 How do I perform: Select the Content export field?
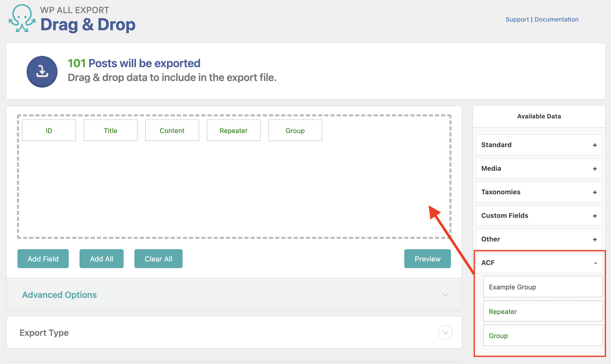172,130
